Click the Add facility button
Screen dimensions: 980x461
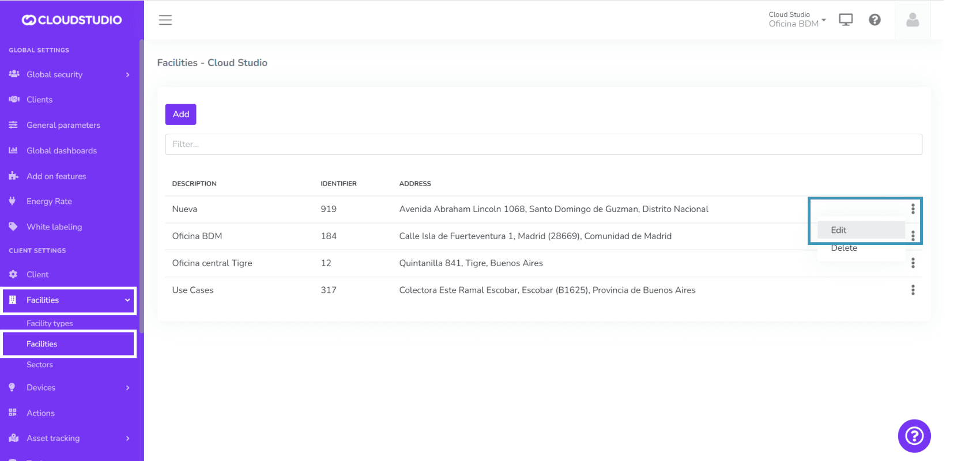pyautogui.click(x=181, y=114)
